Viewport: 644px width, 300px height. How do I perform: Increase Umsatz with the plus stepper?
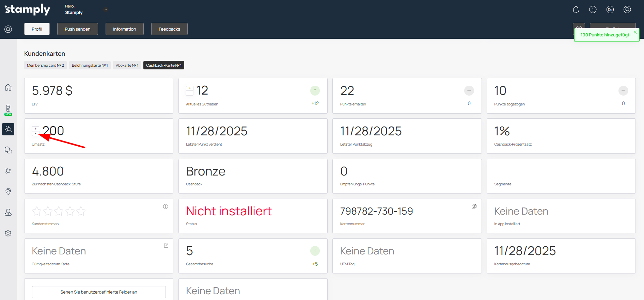pyautogui.click(x=35, y=129)
